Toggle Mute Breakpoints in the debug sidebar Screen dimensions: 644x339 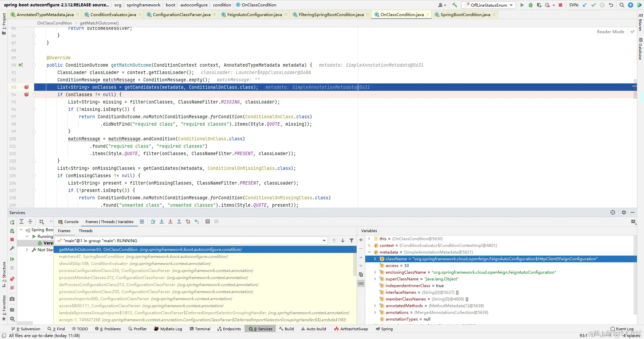tap(12, 288)
